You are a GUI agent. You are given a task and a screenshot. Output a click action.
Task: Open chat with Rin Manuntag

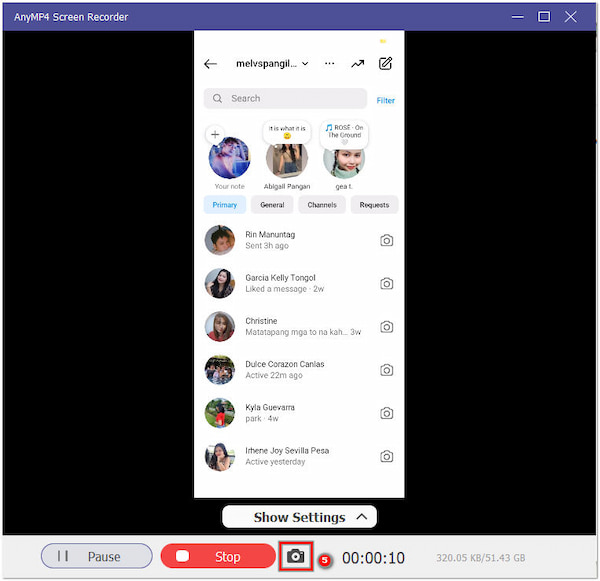point(299,240)
